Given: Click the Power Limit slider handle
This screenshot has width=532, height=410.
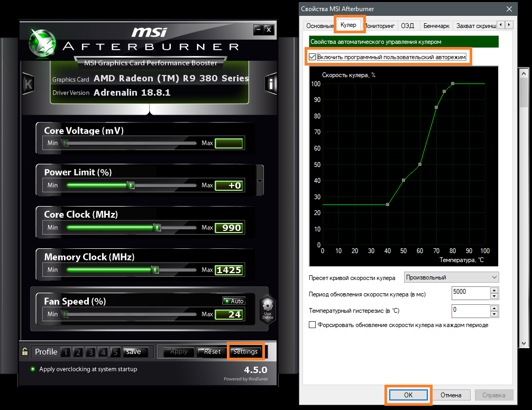Looking at the screenshot, I should (131, 185).
